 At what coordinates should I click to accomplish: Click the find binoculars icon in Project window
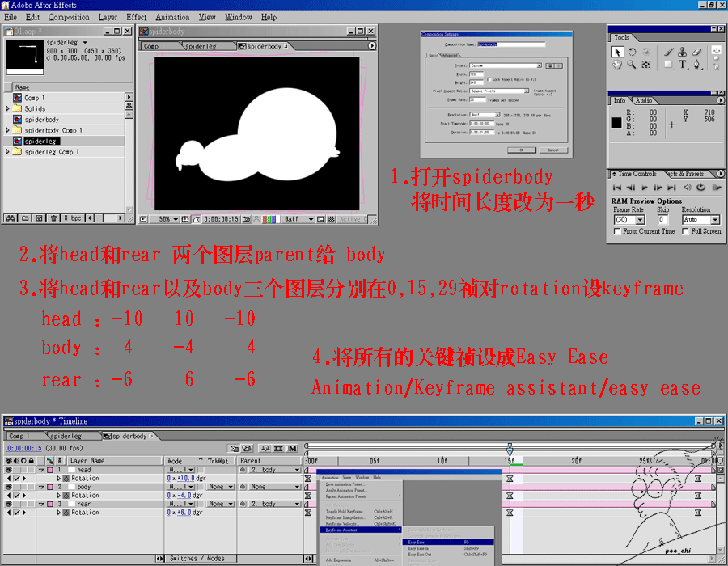tap(11, 218)
